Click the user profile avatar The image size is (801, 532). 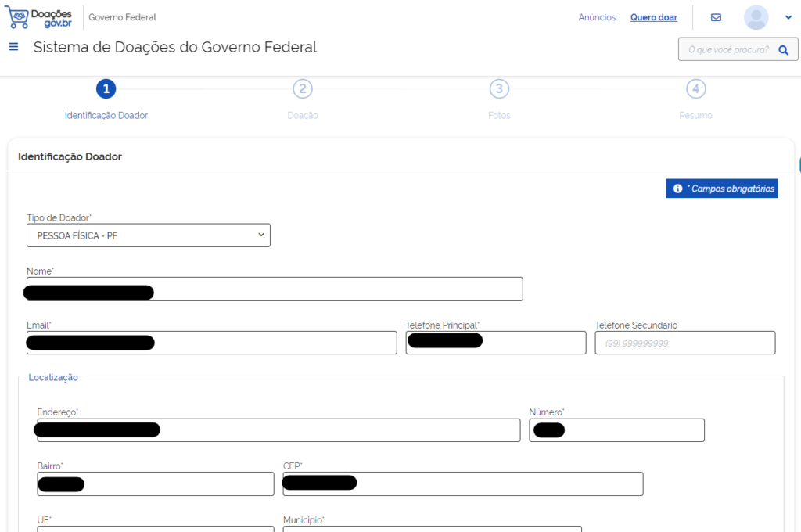click(x=756, y=17)
